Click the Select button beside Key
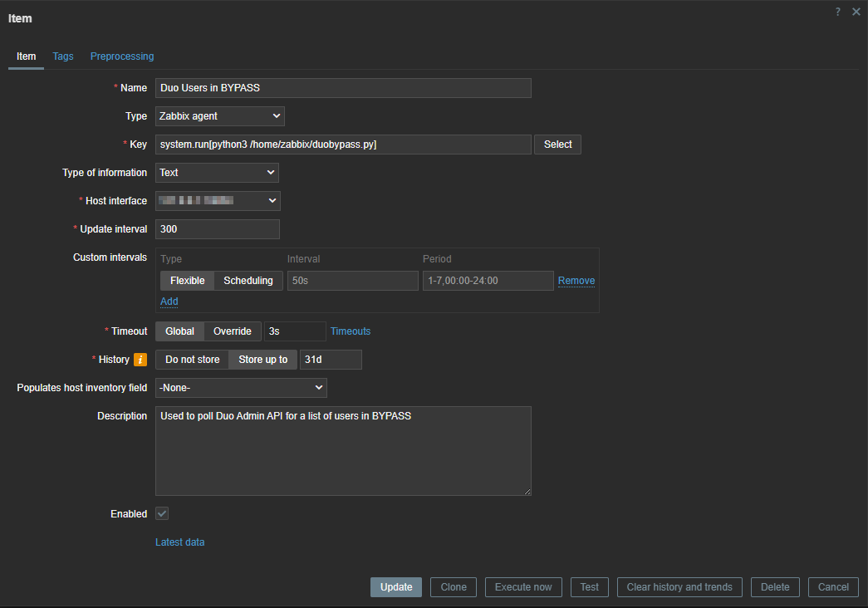 pyautogui.click(x=557, y=145)
